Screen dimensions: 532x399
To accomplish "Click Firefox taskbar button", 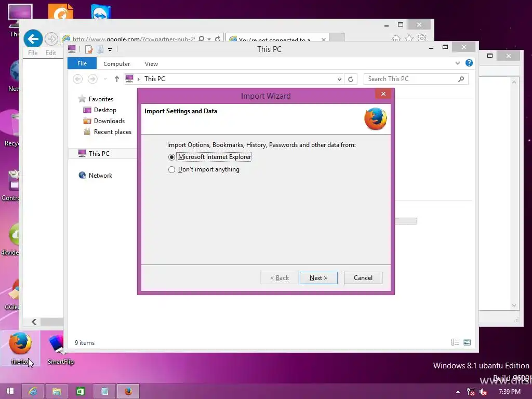I will pyautogui.click(x=128, y=391).
